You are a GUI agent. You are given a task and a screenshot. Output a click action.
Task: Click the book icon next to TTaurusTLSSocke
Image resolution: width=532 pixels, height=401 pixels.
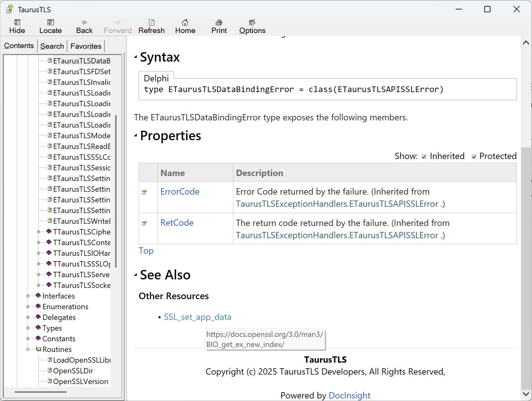(x=49, y=285)
